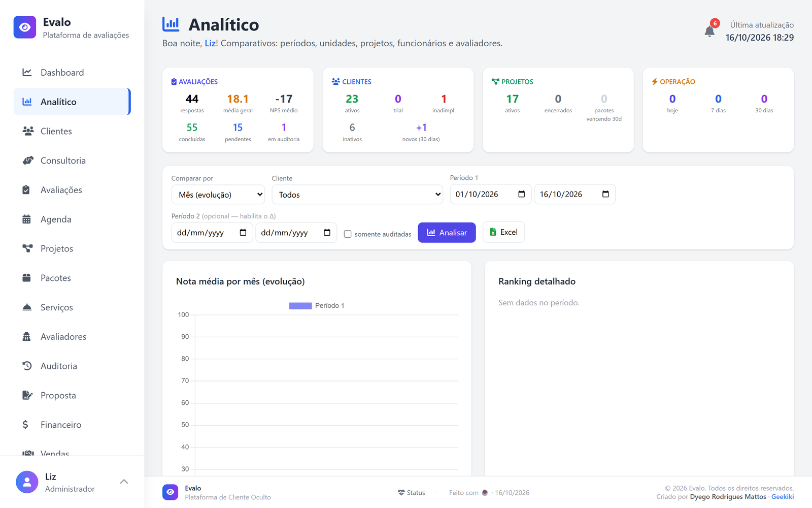Open the notifications bell icon
Image resolution: width=812 pixels, height=508 pixels.
tap(709, 31)
